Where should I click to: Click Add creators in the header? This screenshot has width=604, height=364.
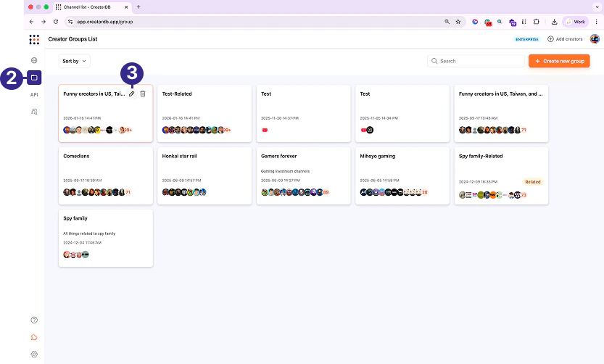(565, 39)
